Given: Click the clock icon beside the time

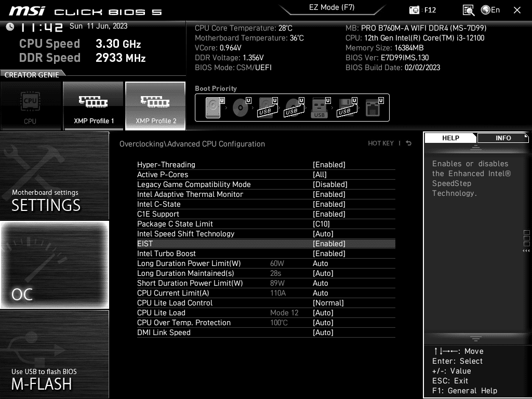Looking at the screenshot, I should coord(10,27).
